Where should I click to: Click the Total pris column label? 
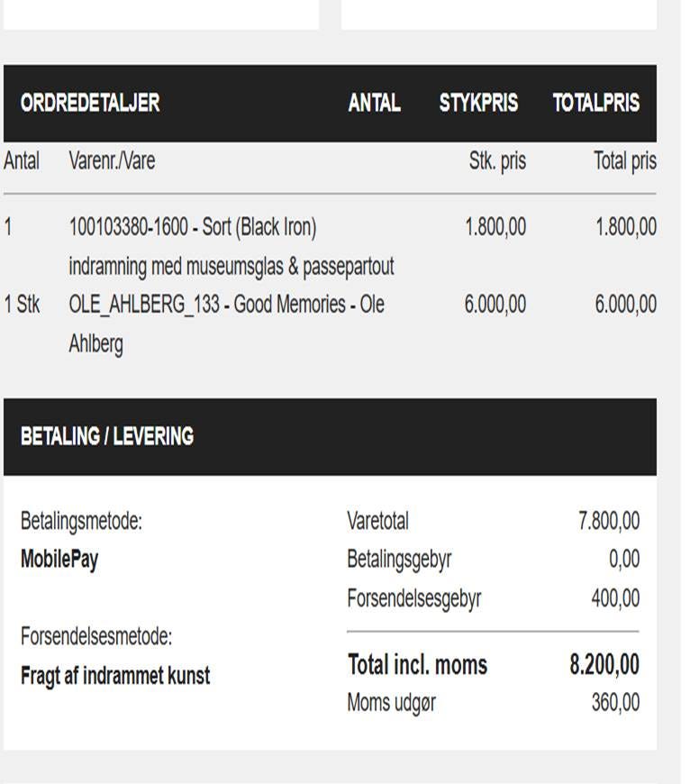625,161
